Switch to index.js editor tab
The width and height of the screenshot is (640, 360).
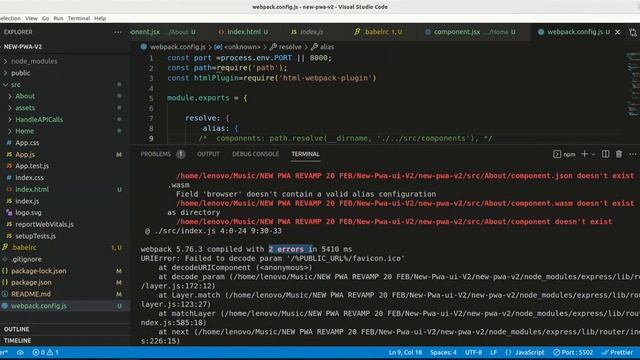pos(311,32)
